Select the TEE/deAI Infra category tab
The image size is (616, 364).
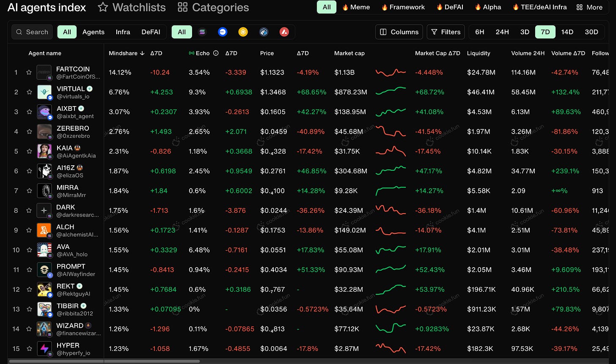coord(539,7)
